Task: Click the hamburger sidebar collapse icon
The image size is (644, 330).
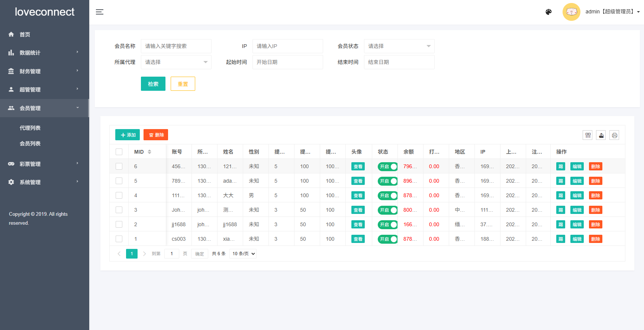Action: [100, 12]
